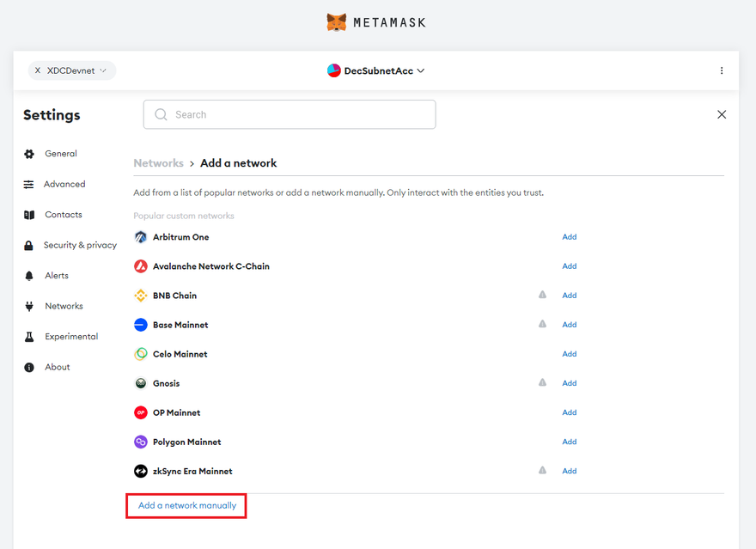The height and width of the screenshot is (549, 756).
Task: Go to Experimental settings section
Action: tap(71, 337)
